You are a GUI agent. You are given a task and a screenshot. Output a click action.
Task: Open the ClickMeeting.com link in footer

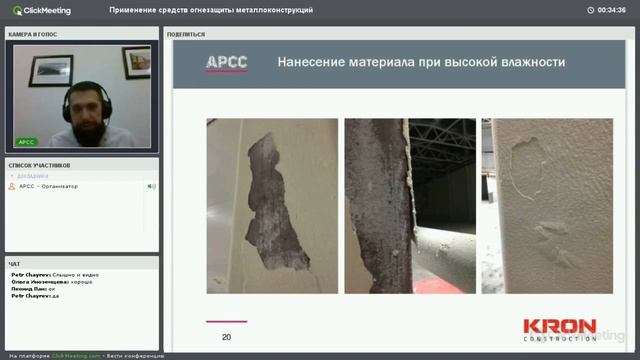76,356
